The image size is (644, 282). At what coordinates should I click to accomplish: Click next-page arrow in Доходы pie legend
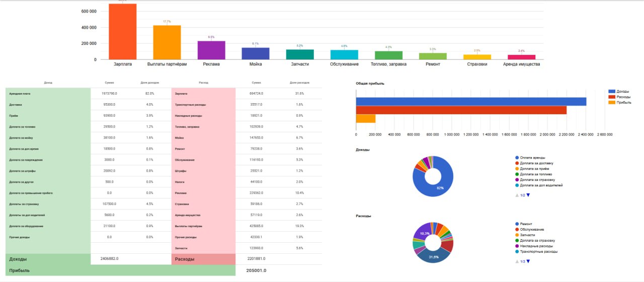coord(528,195)
